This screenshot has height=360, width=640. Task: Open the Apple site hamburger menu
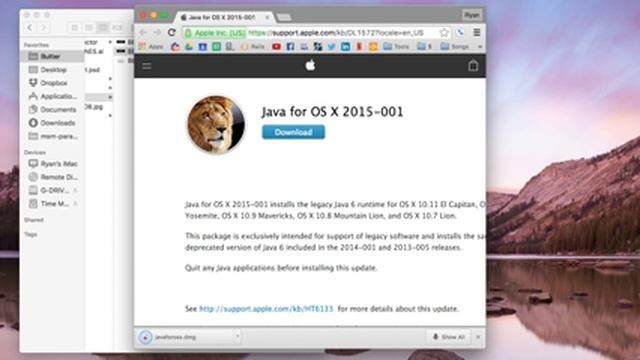click(x=147, y=66)
